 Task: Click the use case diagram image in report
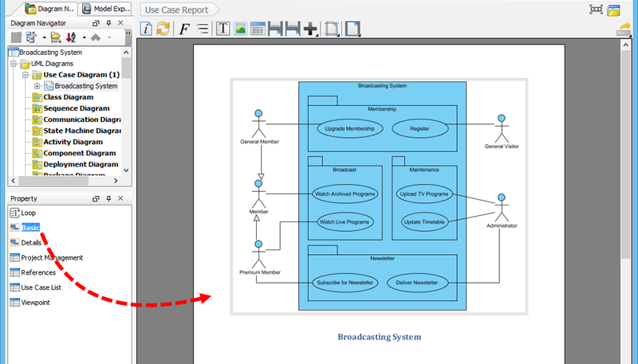coord(379,197)
